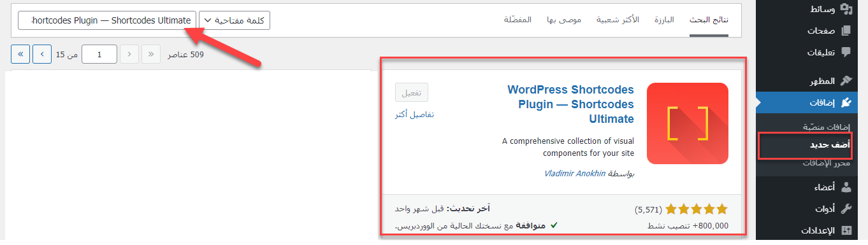Click the compatibility checkmark icon
868x245 pixels.
point(554,225)
